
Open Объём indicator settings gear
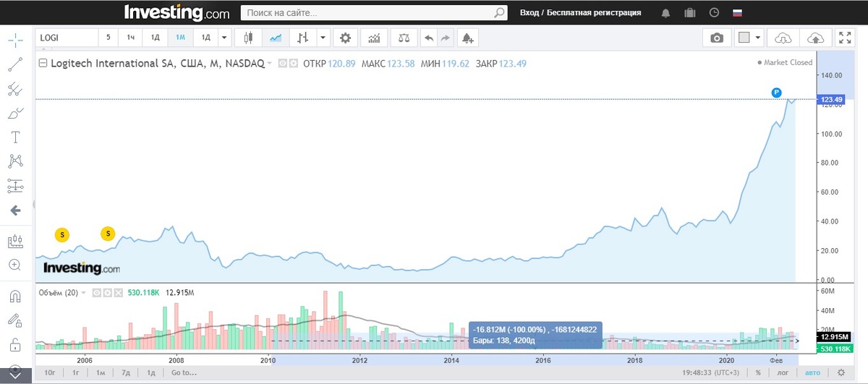click(x=106, y=293)
